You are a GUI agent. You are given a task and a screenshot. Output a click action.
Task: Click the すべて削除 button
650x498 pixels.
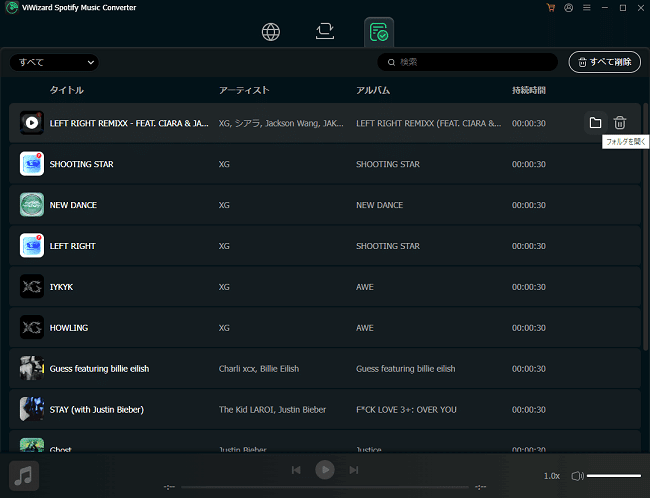(x=604, y=62)
